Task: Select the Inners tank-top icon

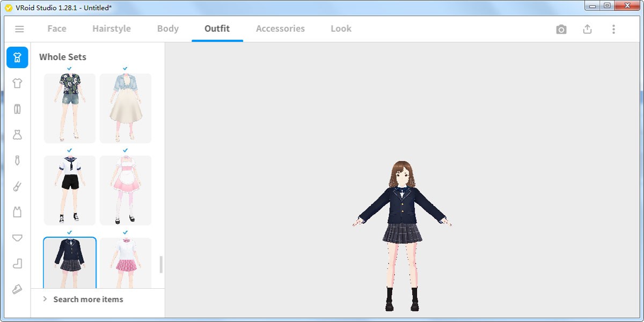Action: click(x=17, y=212)
